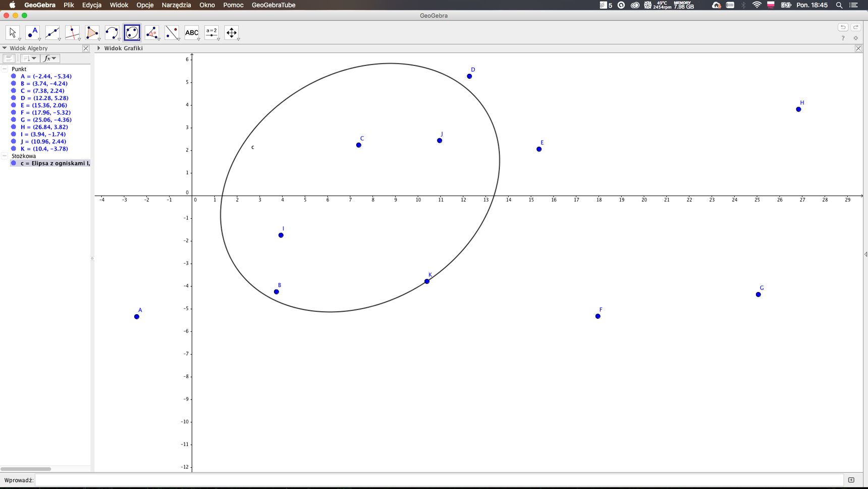Screen dimensions: 868x489
Task: Click the battery status icon
Action: [x=786, y=5]
